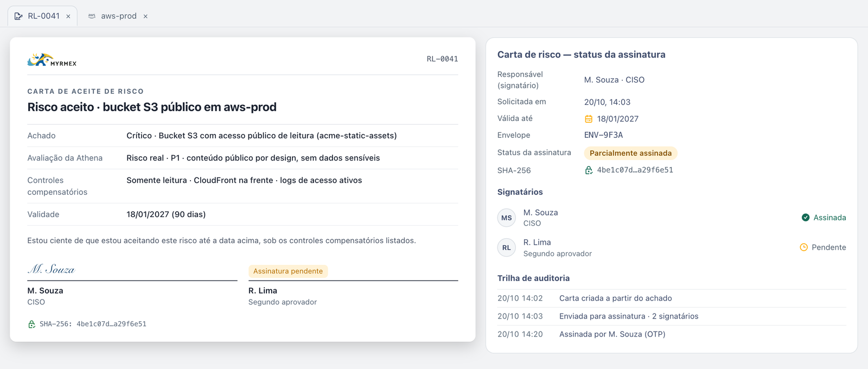
Task: Click the 'Assinada' status label
Action: tap(829, 218)
